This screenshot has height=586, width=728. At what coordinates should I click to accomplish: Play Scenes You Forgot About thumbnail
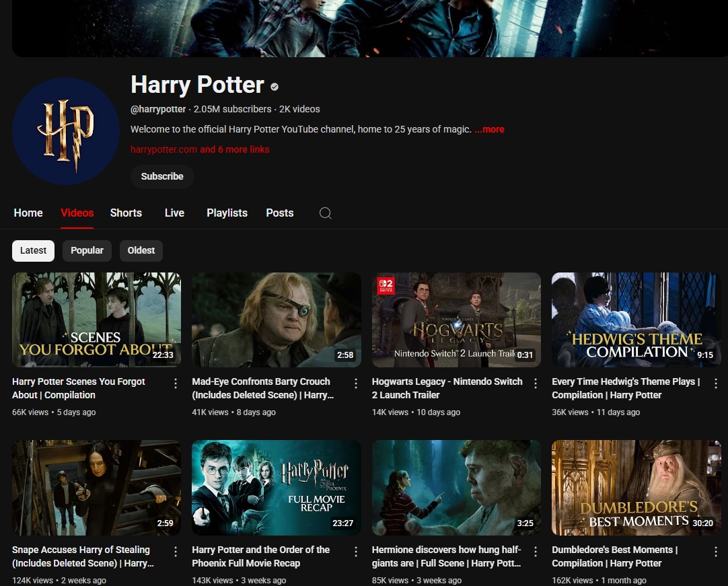point(97,320)
